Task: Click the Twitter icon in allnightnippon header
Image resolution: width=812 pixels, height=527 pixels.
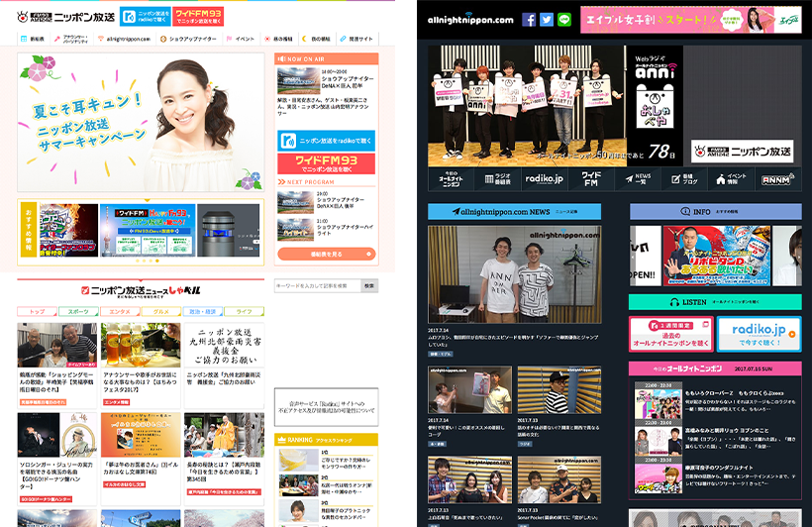Action: (547, 20)
